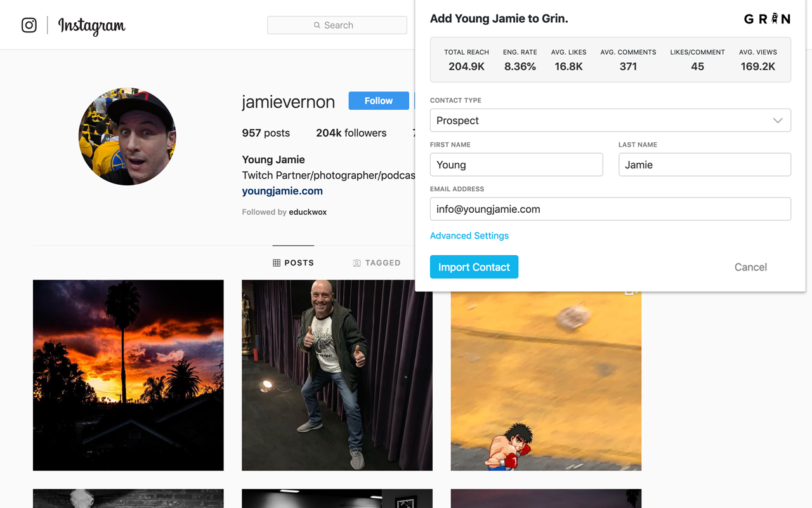The width and height of the screenshot is (812, 508).
Task: Switch to the TAGGED tab
Action: [377, 263]
